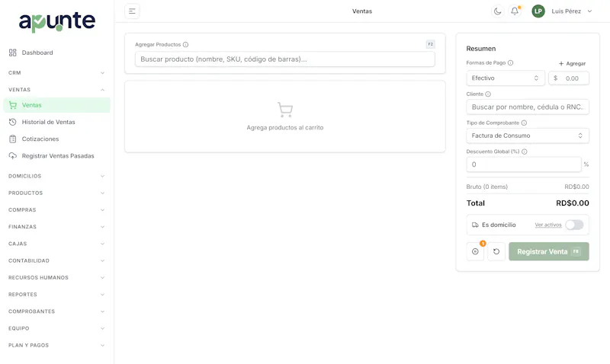
Task: Click info icon beside Cliente
Action: coord(488,94)
